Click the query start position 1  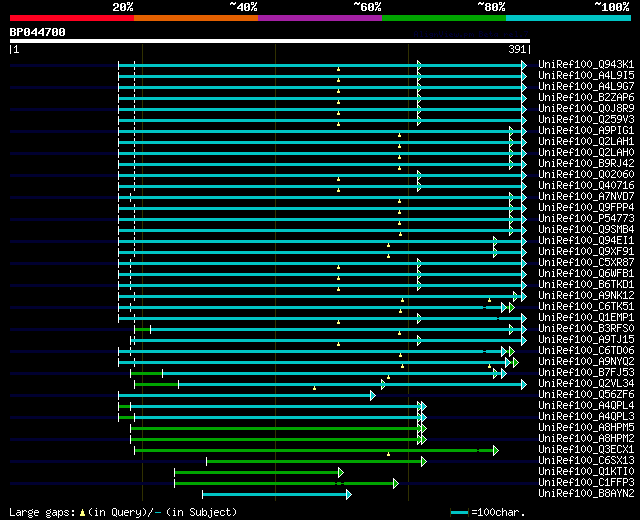[16, 49]
